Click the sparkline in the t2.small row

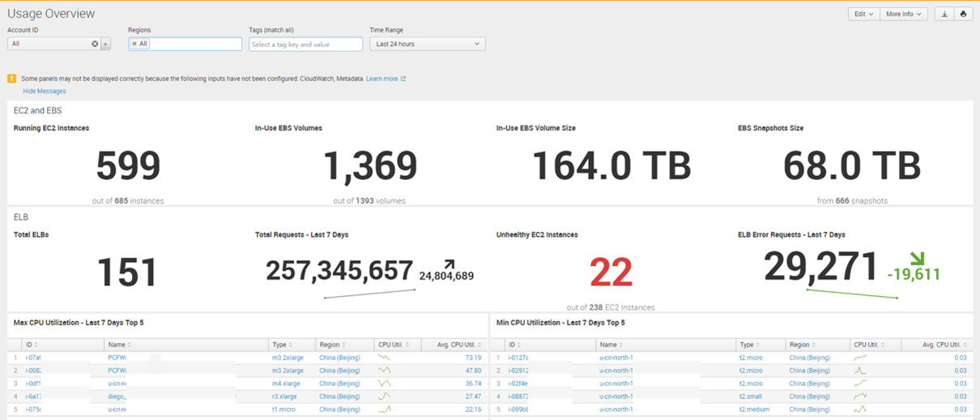[860, 396]
